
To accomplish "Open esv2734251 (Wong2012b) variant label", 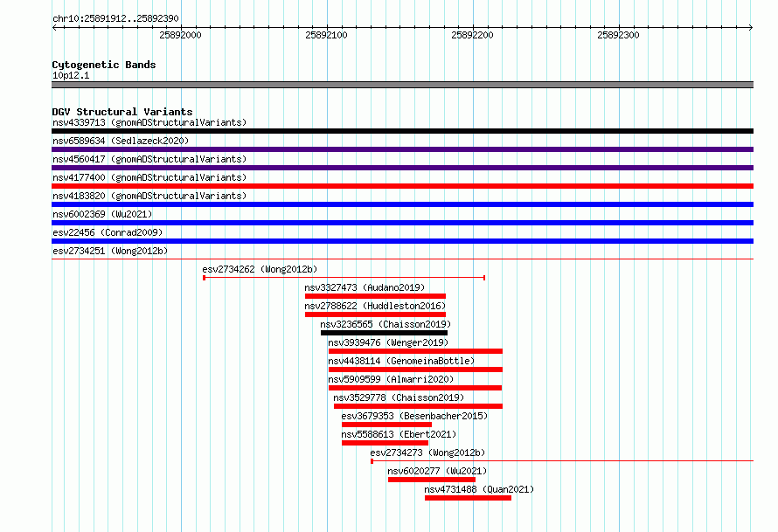I will (110, 251).
